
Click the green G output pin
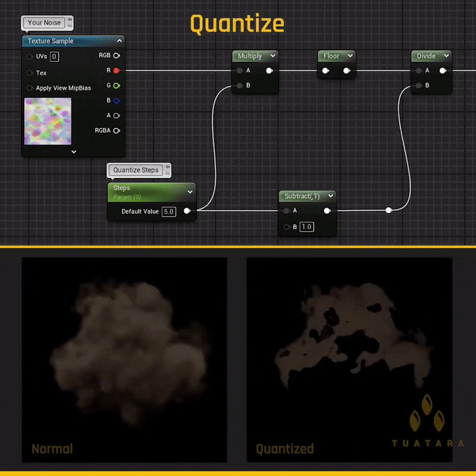pos(117,86)
